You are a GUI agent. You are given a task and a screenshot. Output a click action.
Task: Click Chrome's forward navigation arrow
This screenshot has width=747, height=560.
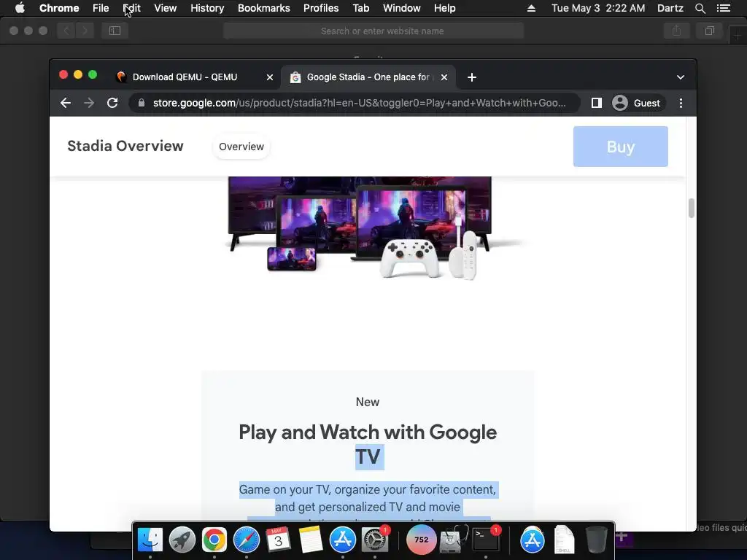[89, 103]
